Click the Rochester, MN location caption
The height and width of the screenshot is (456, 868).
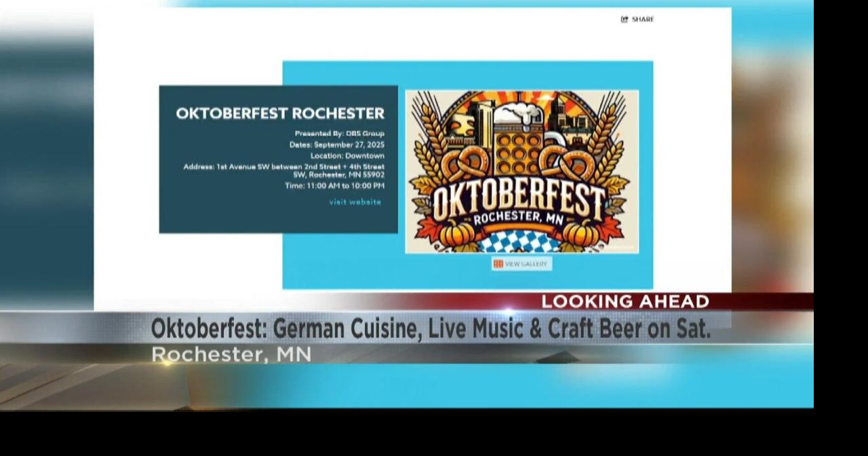[x=232, y=354]
